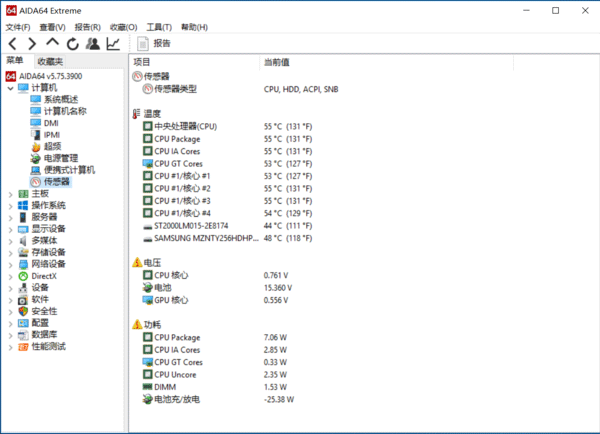Click the 安全性 shield icon
600x434 pixels.
click(x=23, y=312)
